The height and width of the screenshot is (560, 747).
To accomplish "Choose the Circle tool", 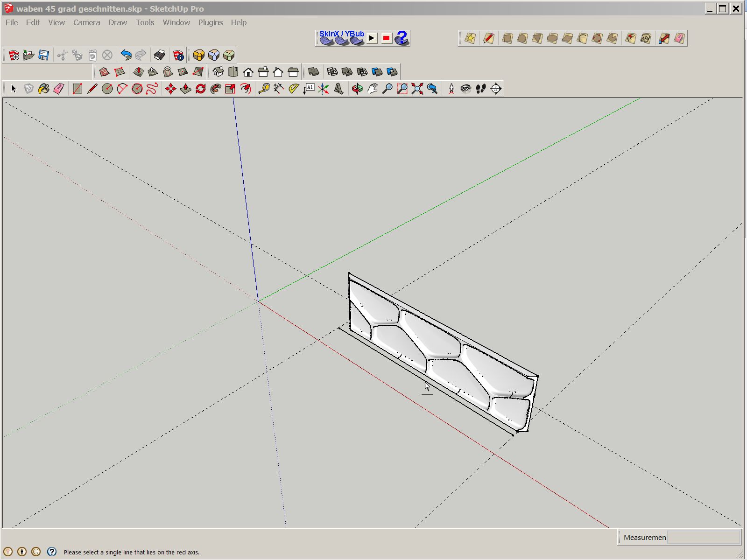I will [107, 89].
